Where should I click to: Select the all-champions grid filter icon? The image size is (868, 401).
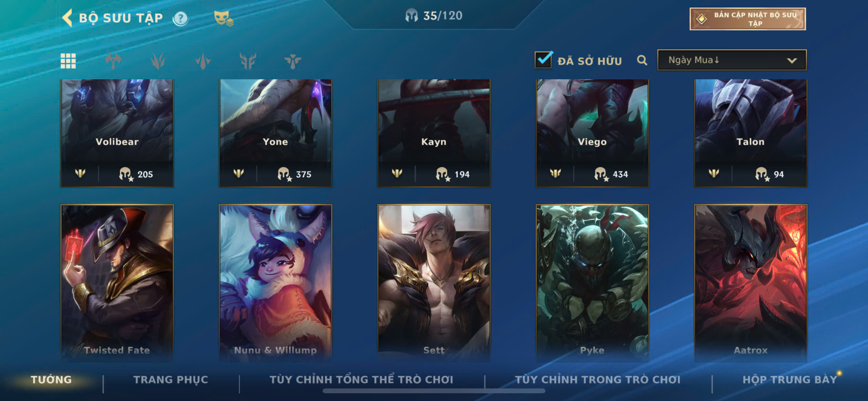click(x=68, y=61)
